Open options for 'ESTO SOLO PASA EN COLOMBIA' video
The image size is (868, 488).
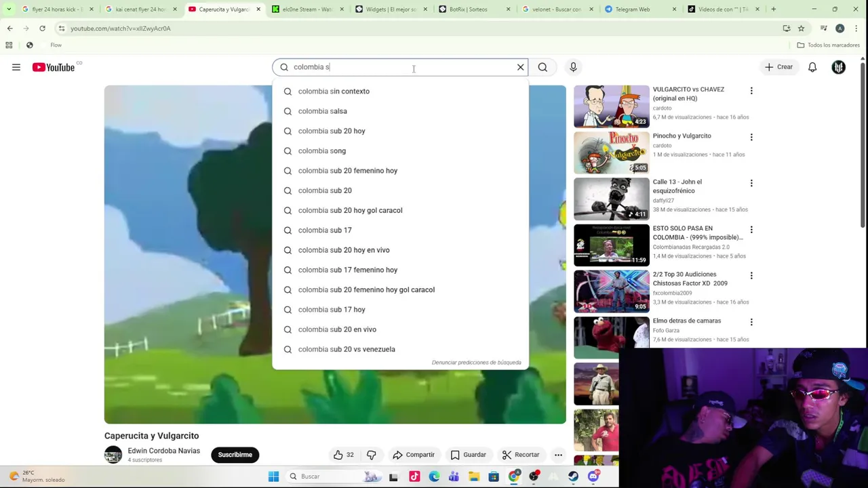751,229
